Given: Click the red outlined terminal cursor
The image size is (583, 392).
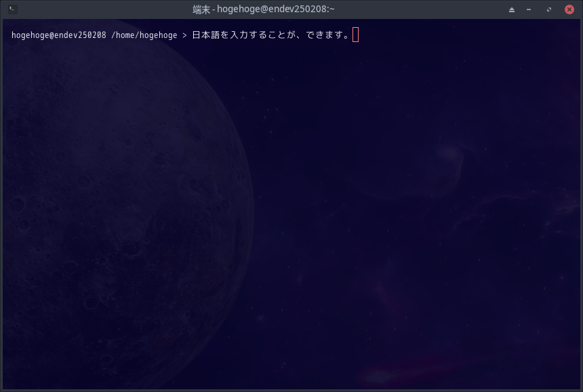Looking at the screenshot, I should tap(355, 35).
